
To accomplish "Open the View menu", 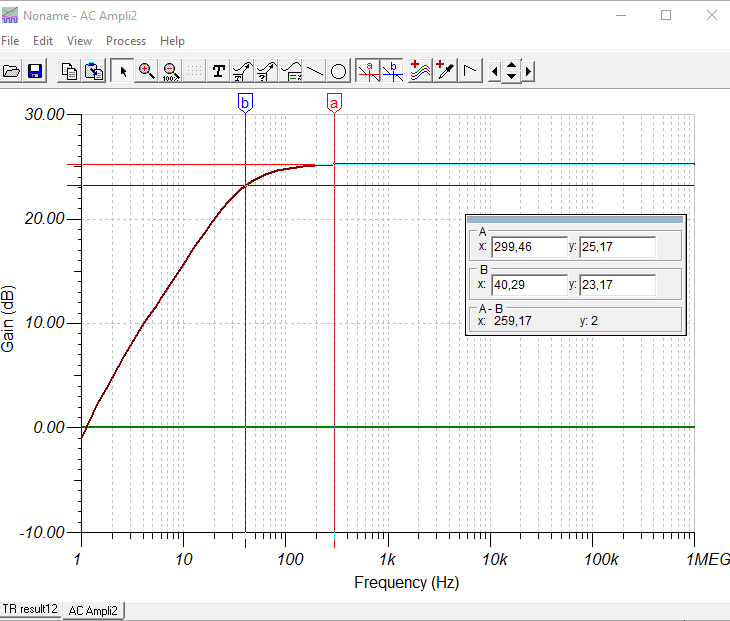I will click(x=79, y=41).
